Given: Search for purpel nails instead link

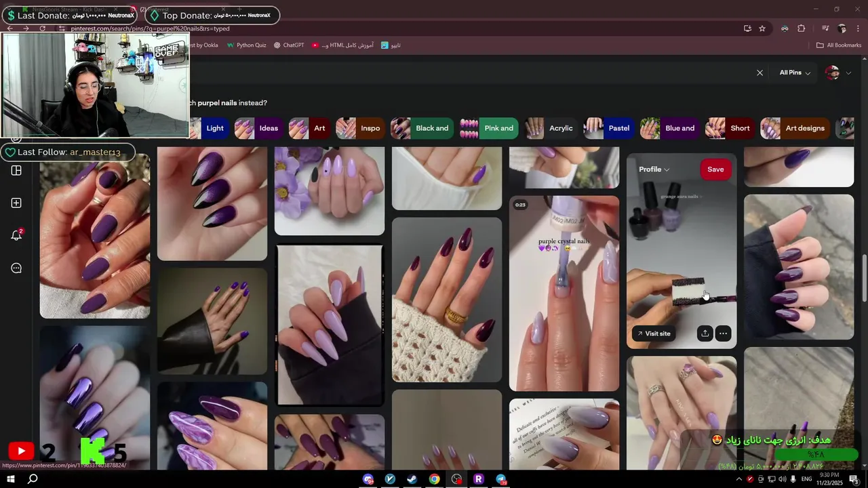Looking at the screenshot, I should point(217,103).
